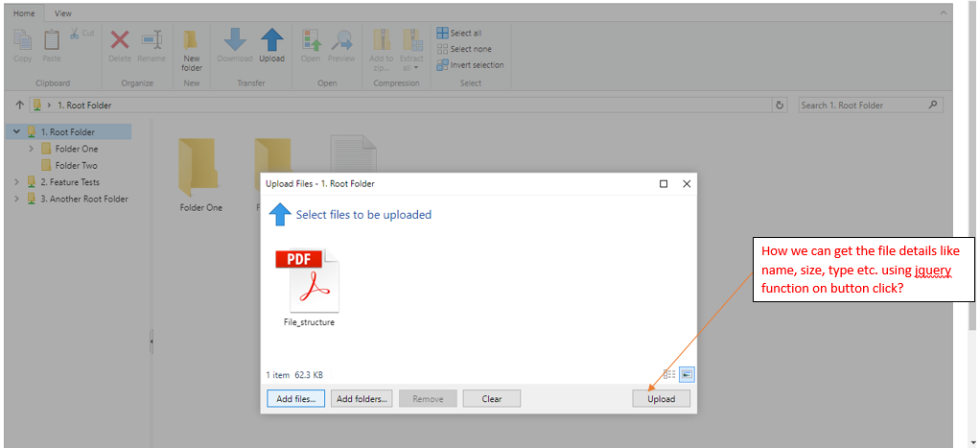The height and width of the screenshot is (448, 980).
Task: Click the New folder ribbon icon
Action: [192, 40]
